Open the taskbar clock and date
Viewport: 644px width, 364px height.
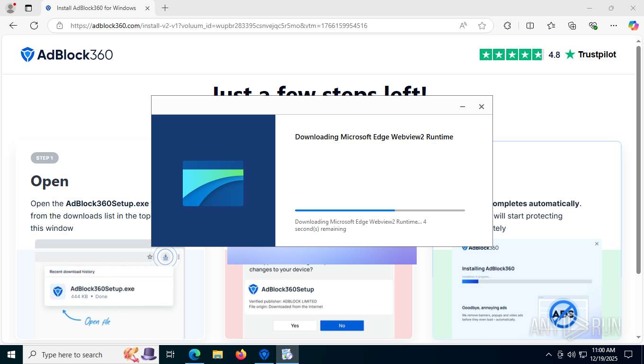coord(603,355)
